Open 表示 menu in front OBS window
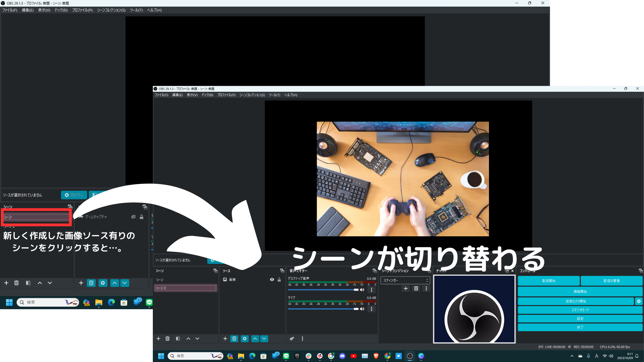The image size is (644, 362). [192, 95]
